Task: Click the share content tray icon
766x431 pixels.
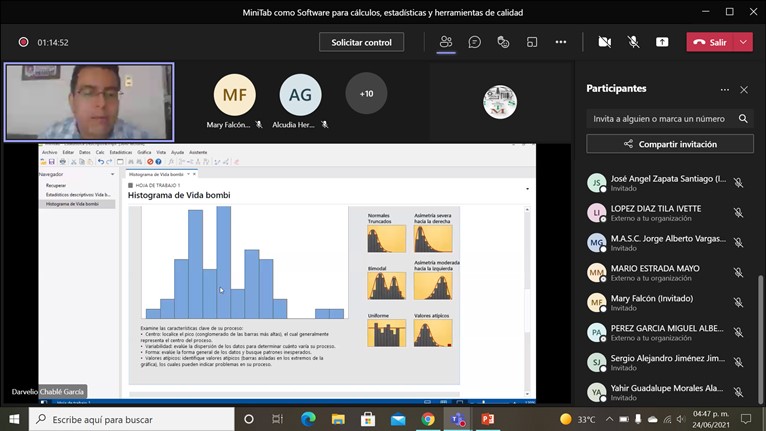Action: click(662, 42)
